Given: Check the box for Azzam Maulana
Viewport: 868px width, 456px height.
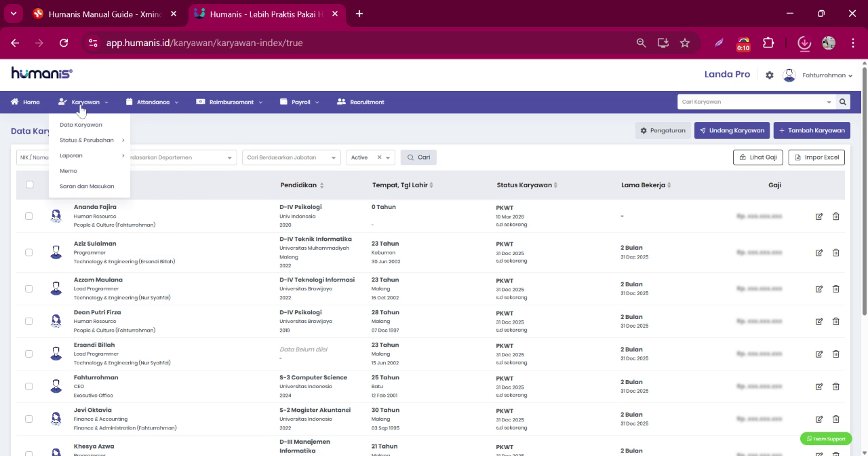Looking at the screenshot, I should pyautogui.click(x=28, y=288).
